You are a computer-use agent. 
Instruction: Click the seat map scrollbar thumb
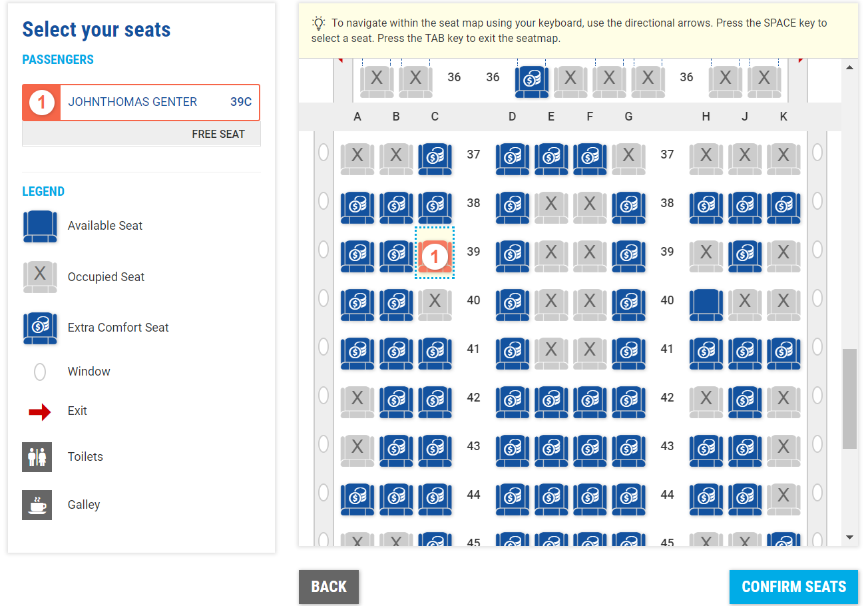849,398
